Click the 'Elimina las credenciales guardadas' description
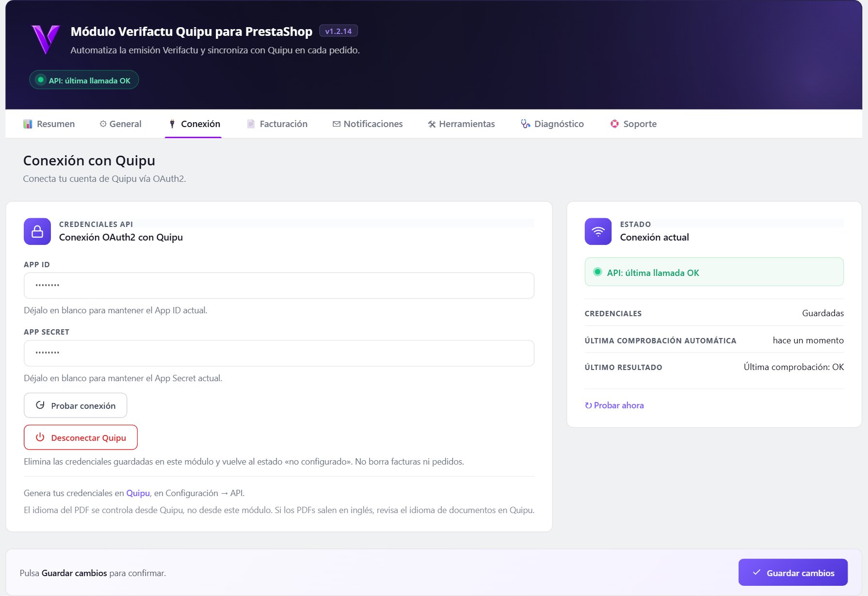Screen dimensions: 868x596 [x=244, y=461]
